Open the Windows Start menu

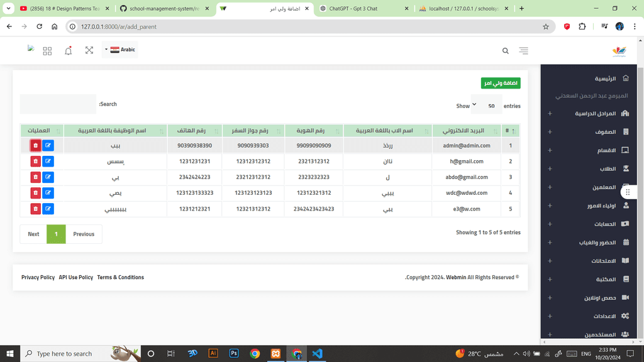[x=10, y=353]
